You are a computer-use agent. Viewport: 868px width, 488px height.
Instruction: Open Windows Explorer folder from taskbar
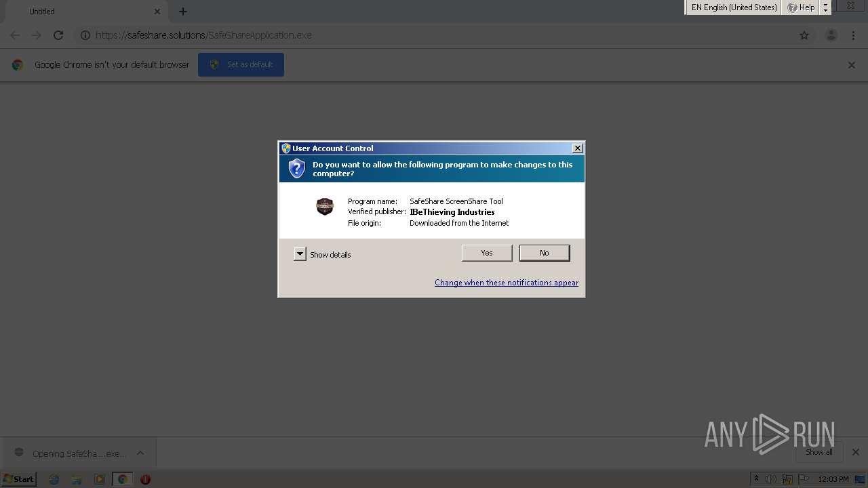(77, 479)
